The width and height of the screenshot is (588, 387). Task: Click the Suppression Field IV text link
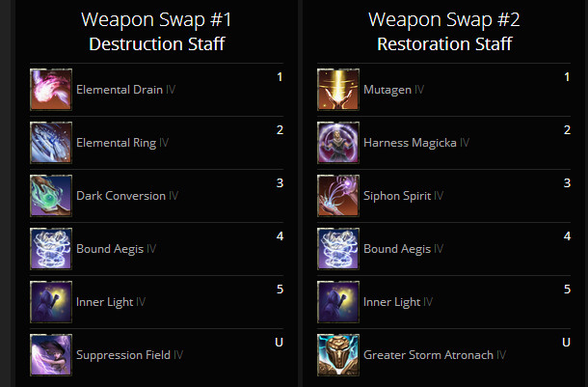(129, 355)
